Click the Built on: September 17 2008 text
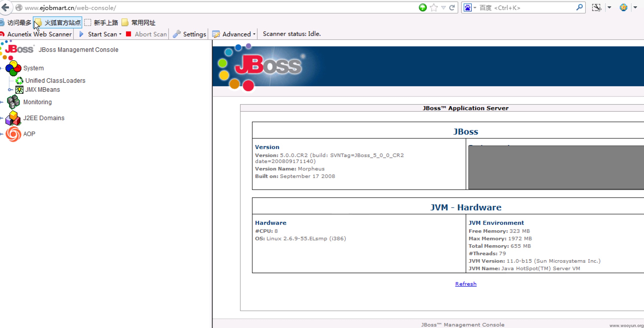 pos(295,176)
